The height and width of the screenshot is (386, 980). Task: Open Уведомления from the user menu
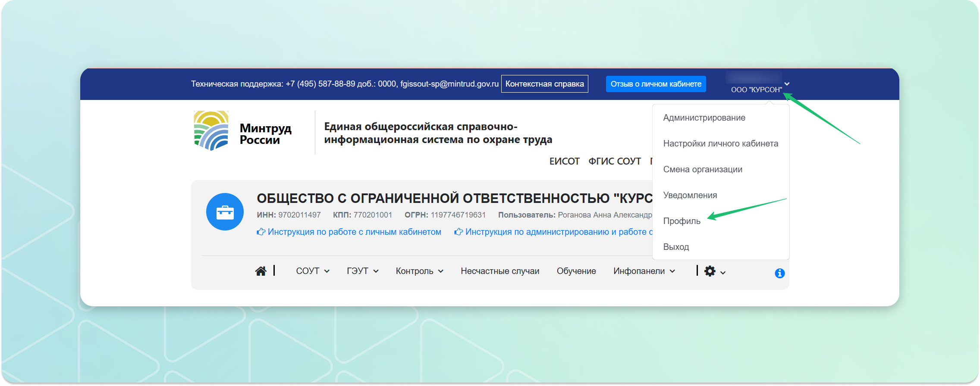pos(690,195)
